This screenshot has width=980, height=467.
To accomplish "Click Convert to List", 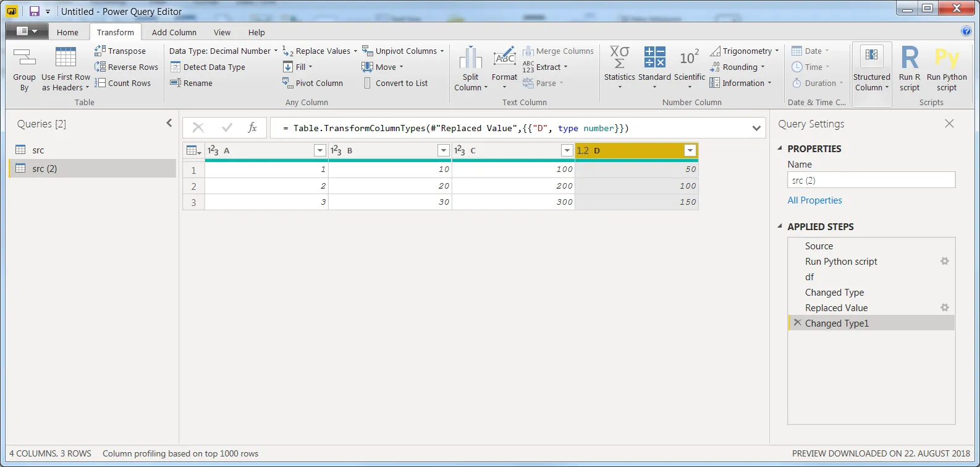I will tap(395, 83).
